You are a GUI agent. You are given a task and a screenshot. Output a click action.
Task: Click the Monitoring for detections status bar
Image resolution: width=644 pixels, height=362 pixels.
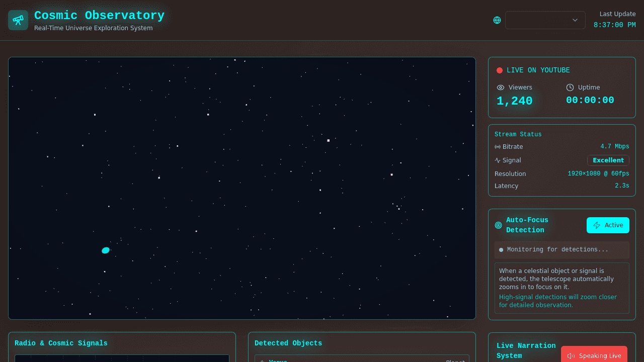pos(561,249)
